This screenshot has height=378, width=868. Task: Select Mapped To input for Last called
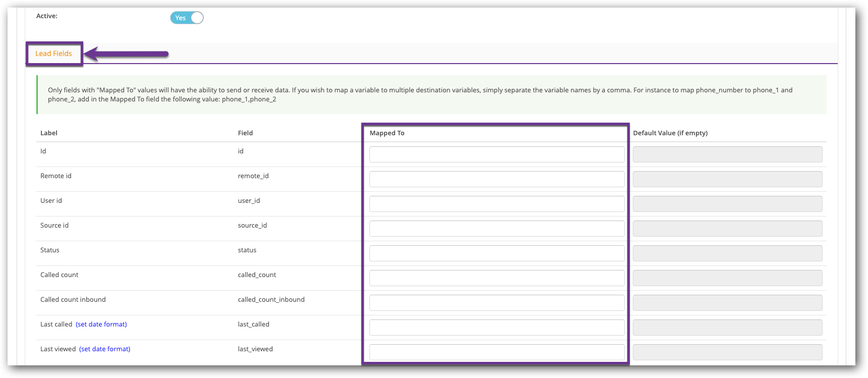[x=497, y=328]
